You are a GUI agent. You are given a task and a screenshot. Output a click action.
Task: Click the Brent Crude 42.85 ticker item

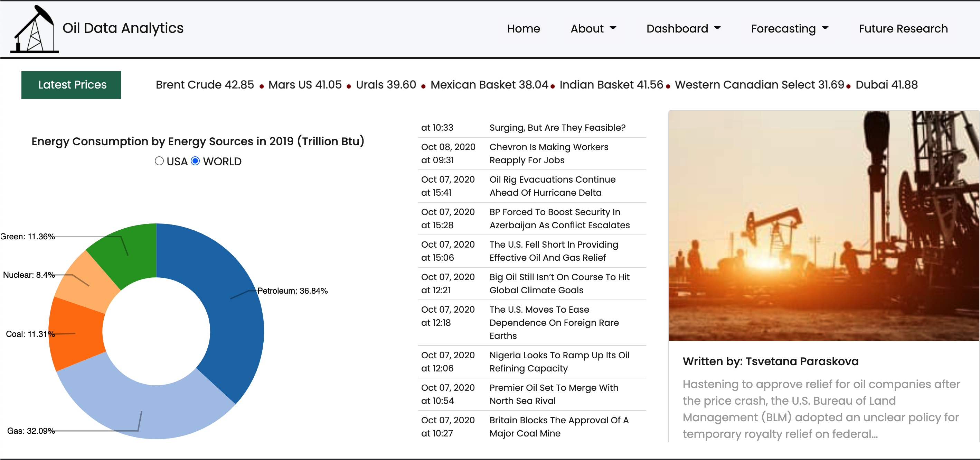tap(204, 85)
